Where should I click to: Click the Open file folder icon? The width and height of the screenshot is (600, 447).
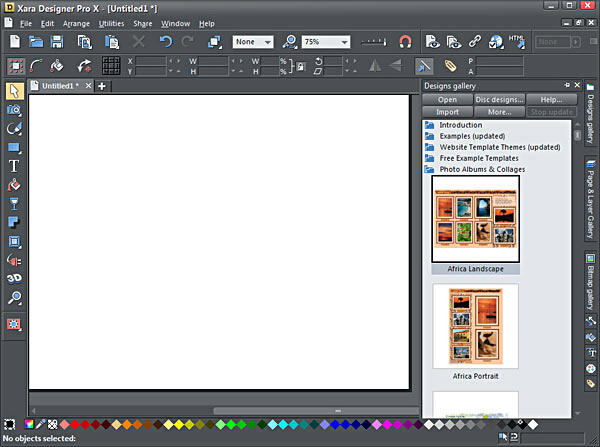point(36,41)
